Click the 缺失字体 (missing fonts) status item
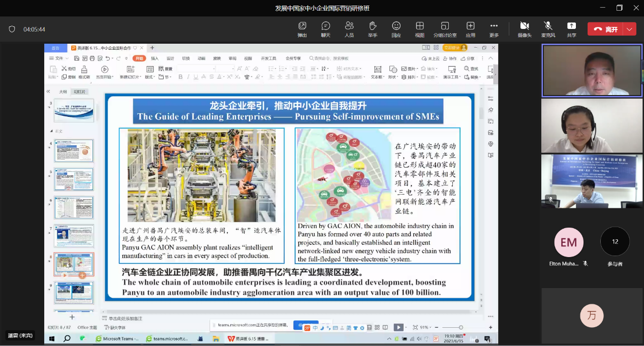 coord(114,327)
